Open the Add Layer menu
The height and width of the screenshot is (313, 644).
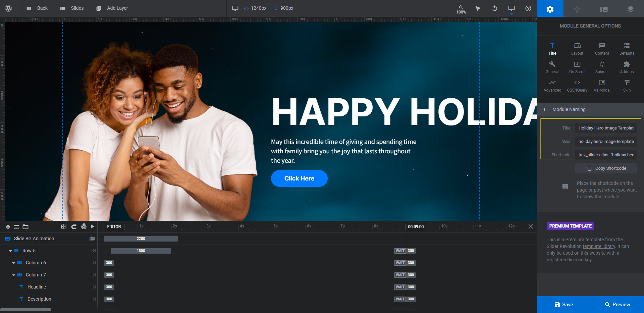click(112, 8)
